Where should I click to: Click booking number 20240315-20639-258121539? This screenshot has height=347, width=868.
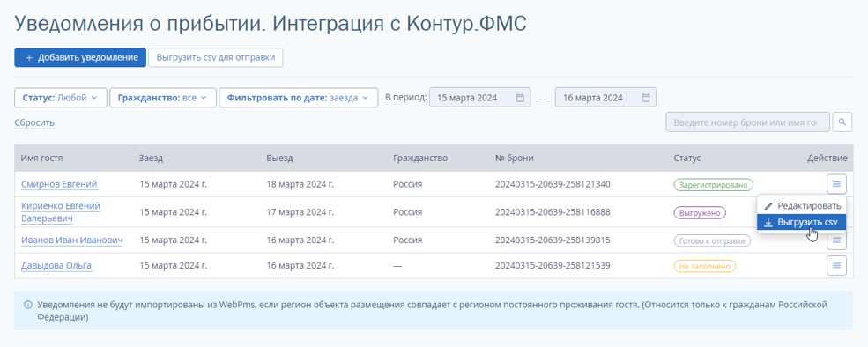(553, 266)
